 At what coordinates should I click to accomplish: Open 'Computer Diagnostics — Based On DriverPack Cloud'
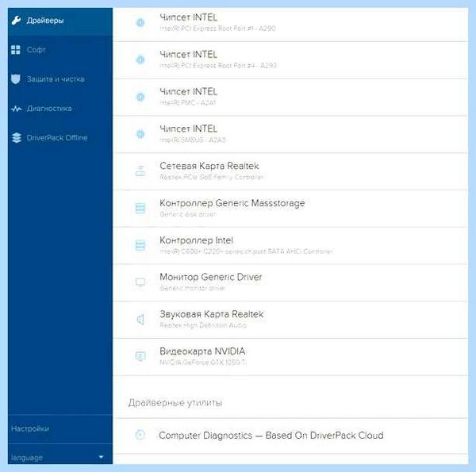pos(271,436)
